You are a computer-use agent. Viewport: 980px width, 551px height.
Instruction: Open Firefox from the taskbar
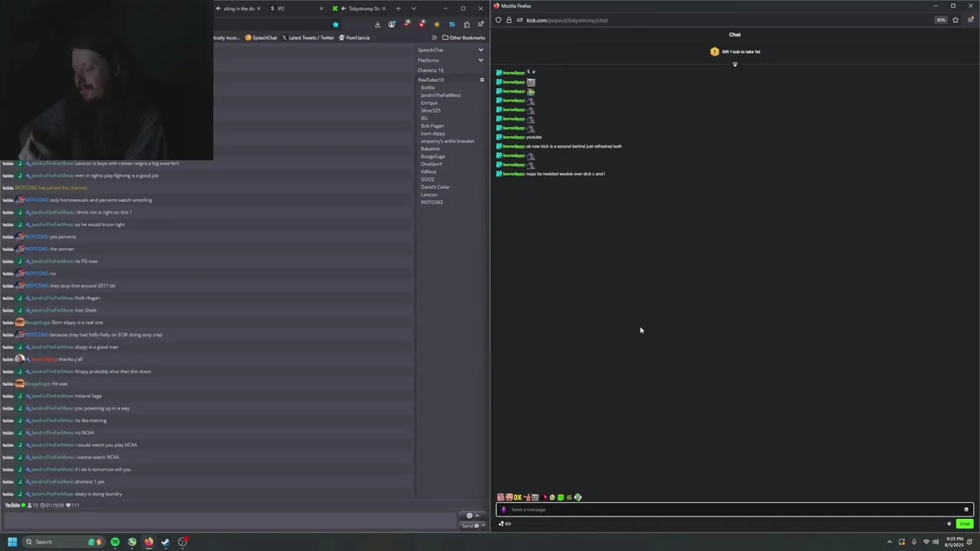pyautogui.click(x=149, y=542)
